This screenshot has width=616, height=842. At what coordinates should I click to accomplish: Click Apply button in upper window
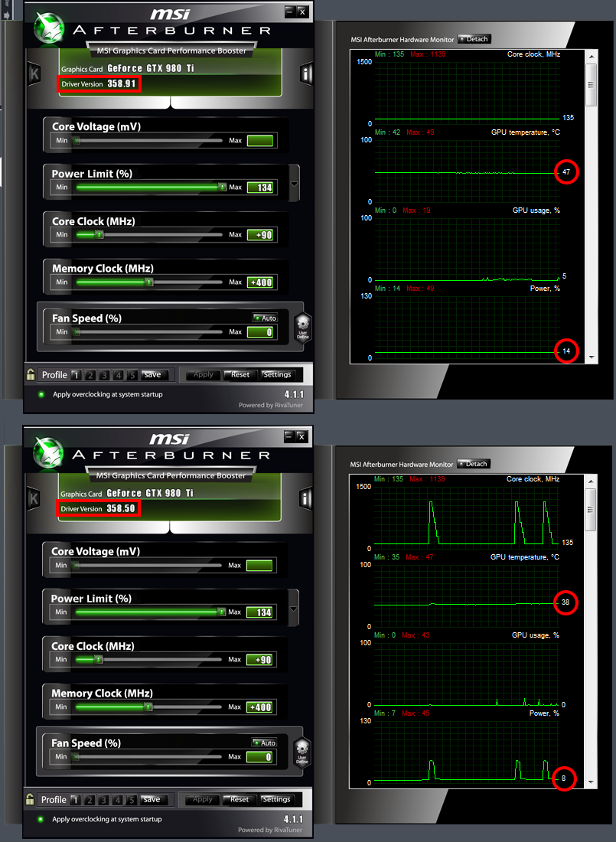coord(203,374)
